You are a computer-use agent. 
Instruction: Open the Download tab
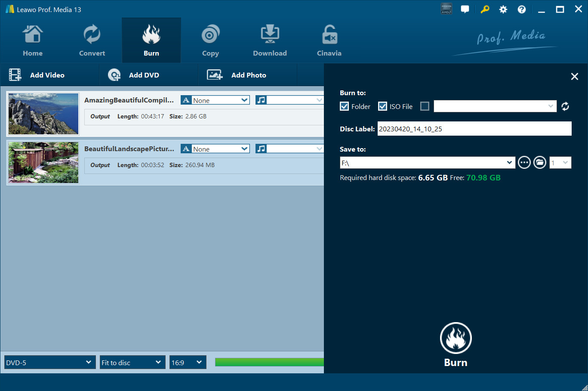tap(270, 41)
